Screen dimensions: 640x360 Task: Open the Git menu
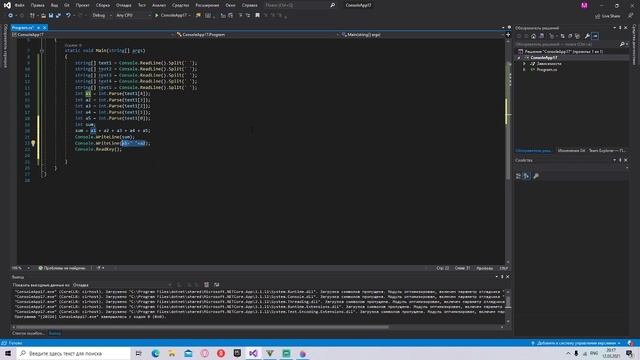[67, 5]
